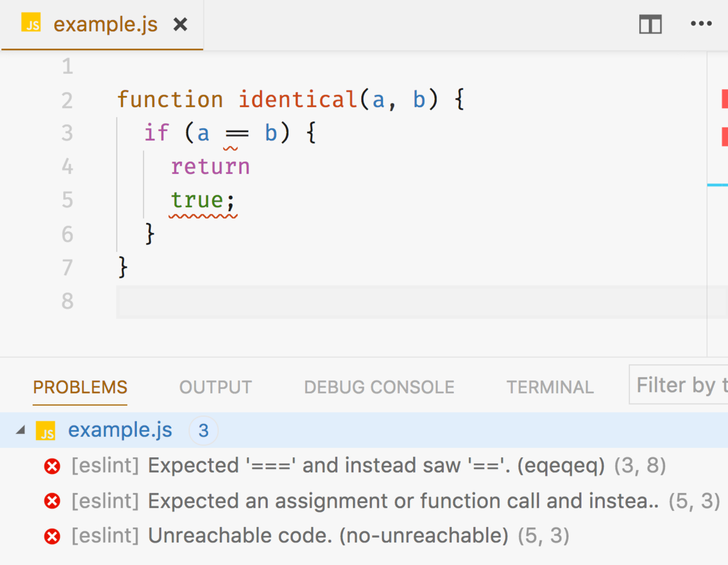The height and width of the screenshot is (565, 728).
Task: Open the Split Editor icon
Action: point(651,24)
